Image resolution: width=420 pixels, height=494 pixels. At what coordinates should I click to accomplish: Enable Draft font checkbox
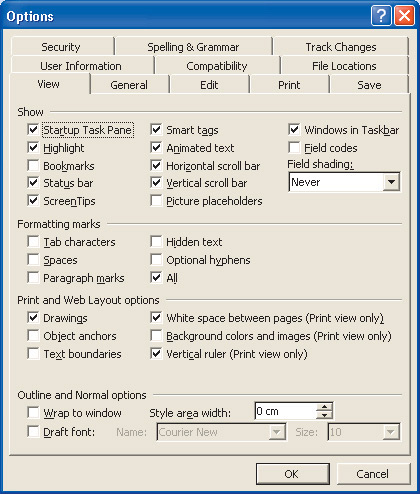click(x=33, y=431)
